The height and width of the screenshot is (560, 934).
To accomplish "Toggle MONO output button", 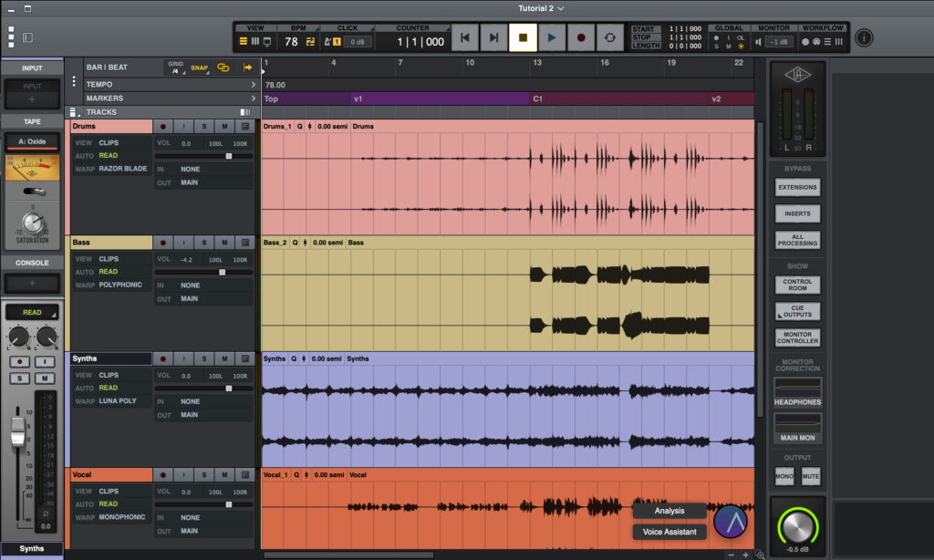I will tap(784, 476).
